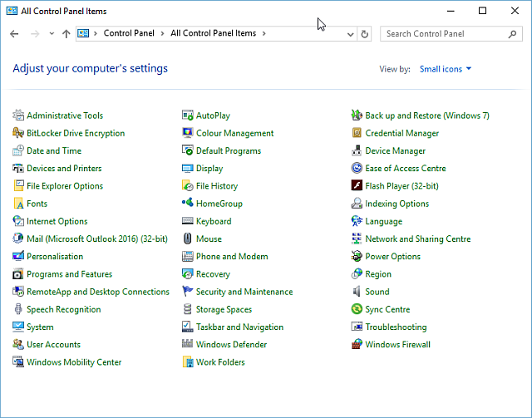This screenshot has height=418, width=532.
Task: Click Control Panel in the breadcrumb path
Action: tap(128, 34)
